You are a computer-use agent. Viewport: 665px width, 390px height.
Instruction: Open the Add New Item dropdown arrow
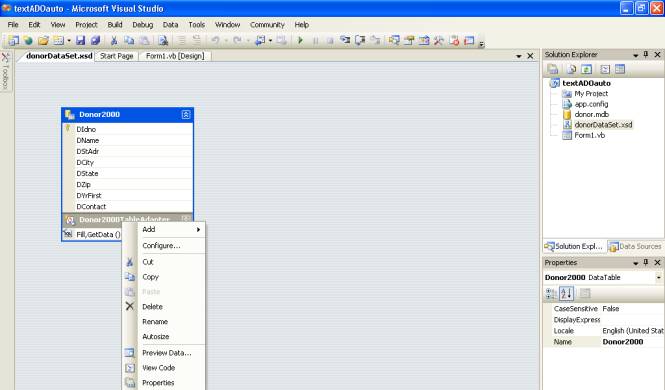(x=69, y=41)
